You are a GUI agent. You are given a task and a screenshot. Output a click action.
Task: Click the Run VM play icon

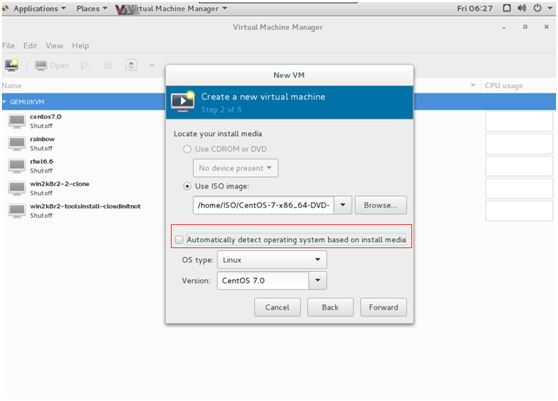click(x=85, y=65)
